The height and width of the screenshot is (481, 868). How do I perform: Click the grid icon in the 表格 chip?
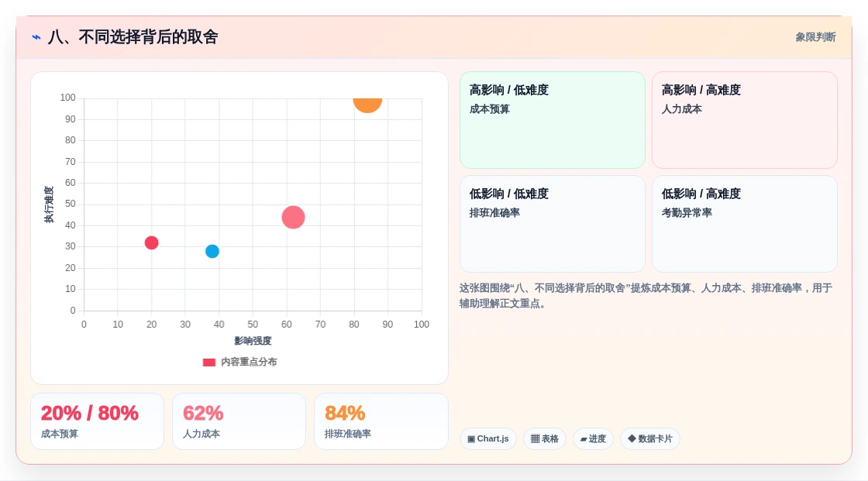[535, 439]
